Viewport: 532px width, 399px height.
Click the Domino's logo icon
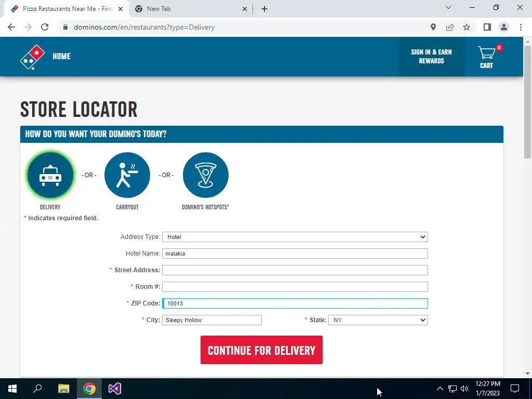[x=32, y=57]
